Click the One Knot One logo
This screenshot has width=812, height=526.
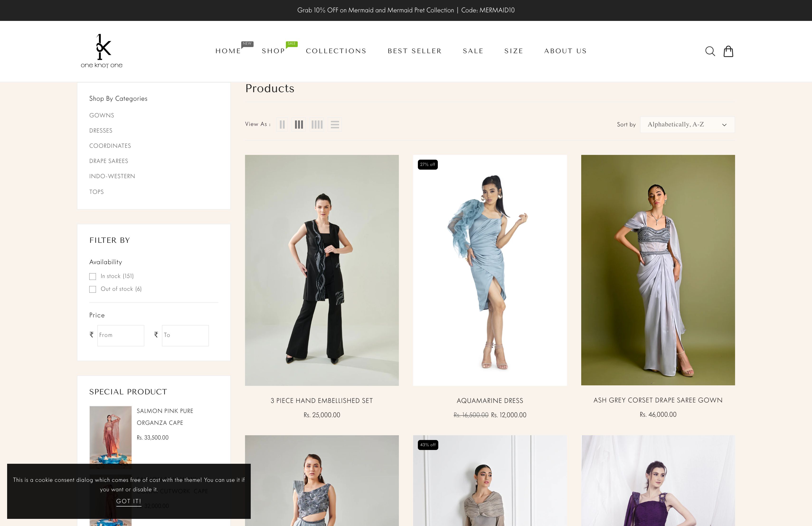point(102,51)
